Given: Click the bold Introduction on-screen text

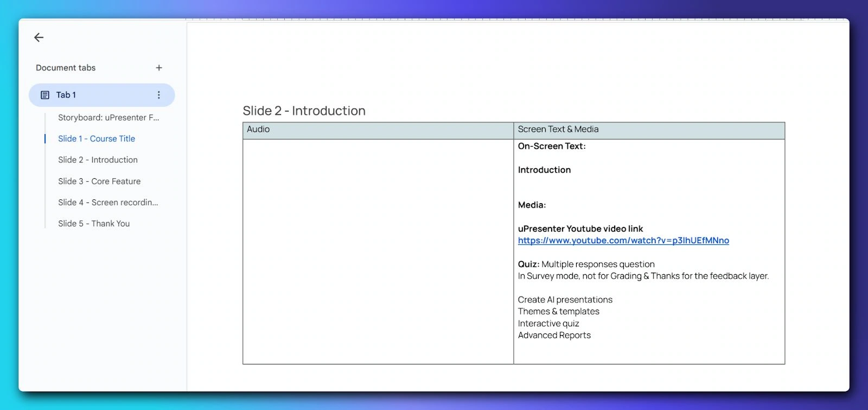Looking at the screenshot, I should tap(544, 170).
